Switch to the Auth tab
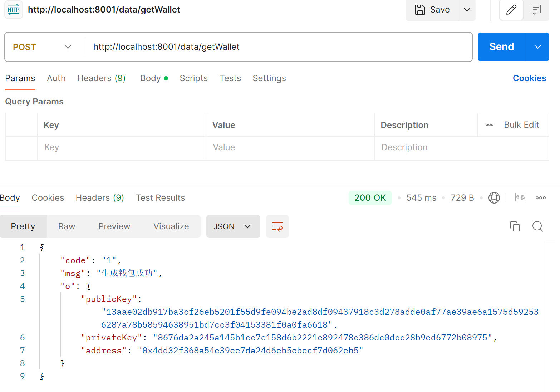560x392 pixels. coord(56,78)
